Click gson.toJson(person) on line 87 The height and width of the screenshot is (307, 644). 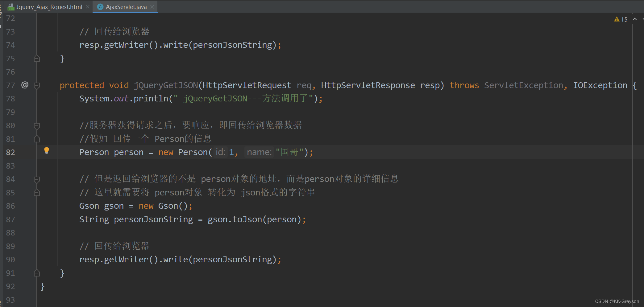point(254,219)
